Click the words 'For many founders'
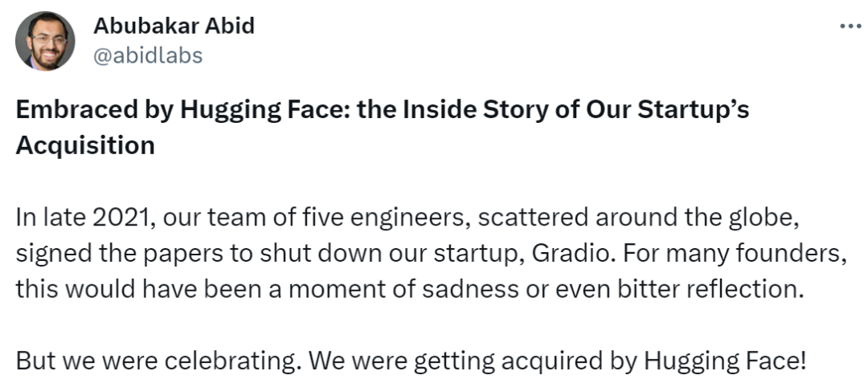The height and width of the screenshot is (383, 868). [x=737, y=254]
